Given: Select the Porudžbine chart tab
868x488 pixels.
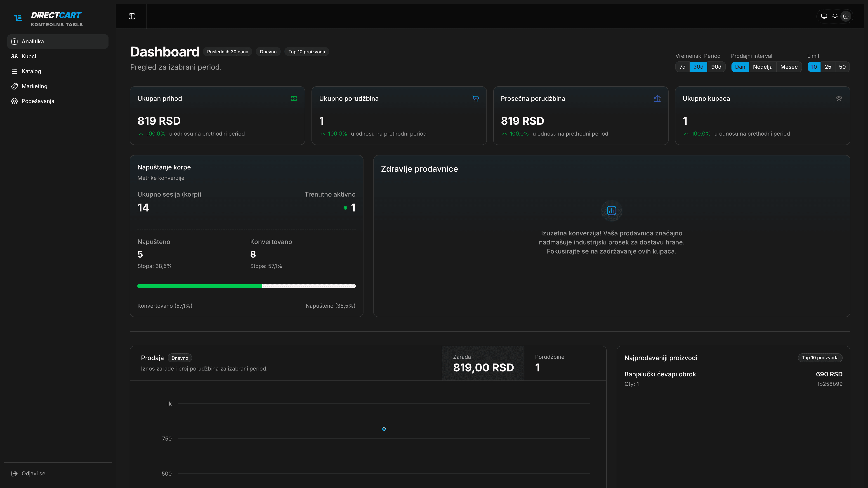Looking at the screenshot, I should point(565,363).
